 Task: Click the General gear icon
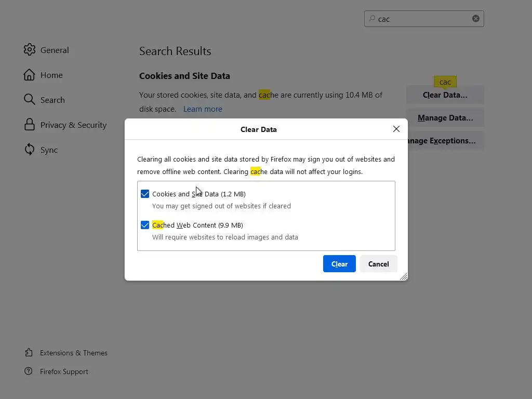click(30, 49)
